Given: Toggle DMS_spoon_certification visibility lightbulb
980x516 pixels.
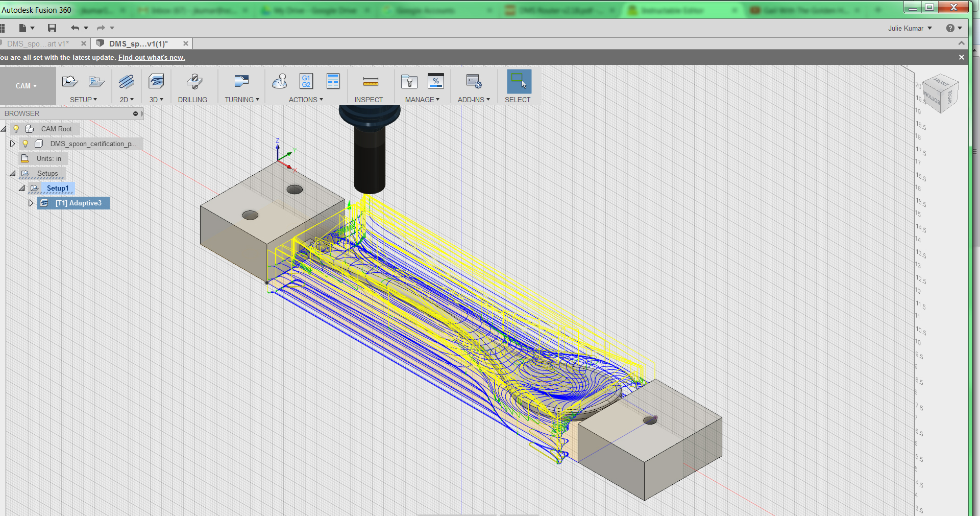Looking at the screenshot, I should [25, 144].
